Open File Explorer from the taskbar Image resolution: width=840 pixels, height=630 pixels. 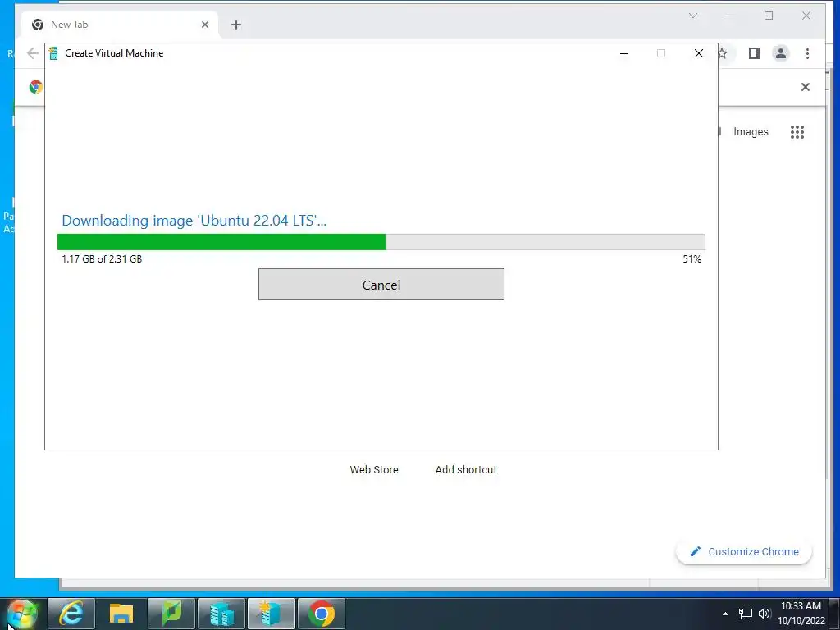click(x=121, y=614)
